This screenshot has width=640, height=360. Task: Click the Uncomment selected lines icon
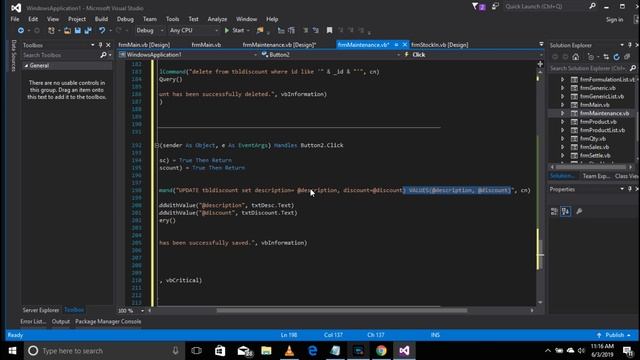(x=316, y=31)
